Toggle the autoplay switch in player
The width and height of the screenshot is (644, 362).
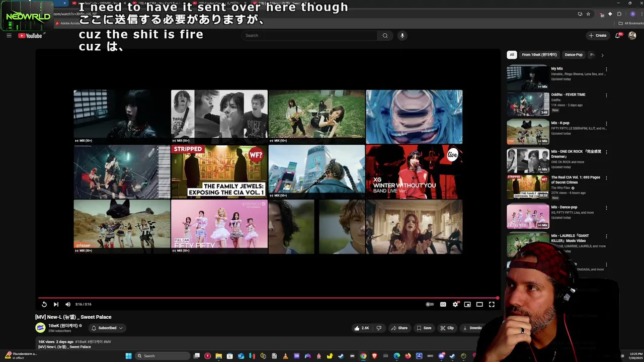(x=430, y=304)
